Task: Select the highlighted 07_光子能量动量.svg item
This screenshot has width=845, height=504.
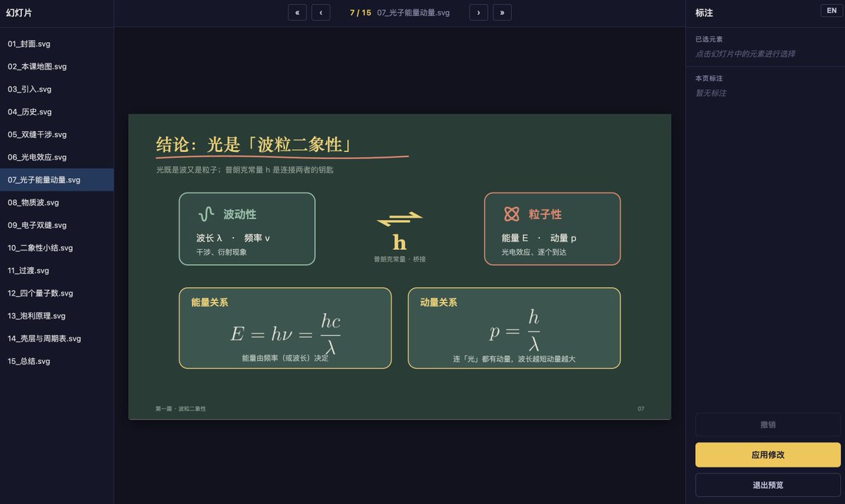Action: tap(57, 179)
